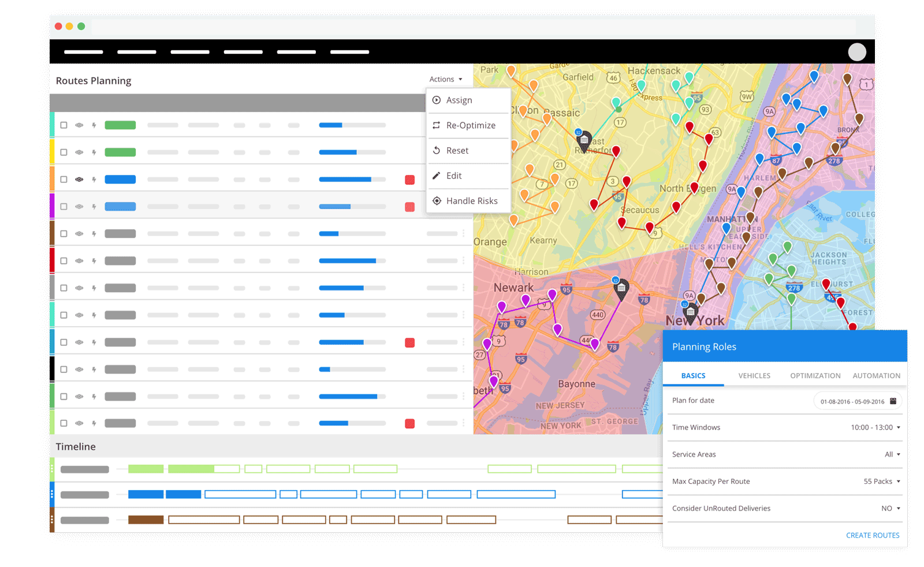This screenshot has width=924, height=567.
Task: Click the Handle Risks target icon
Action: pyautogui.click(x=437, y=201)
